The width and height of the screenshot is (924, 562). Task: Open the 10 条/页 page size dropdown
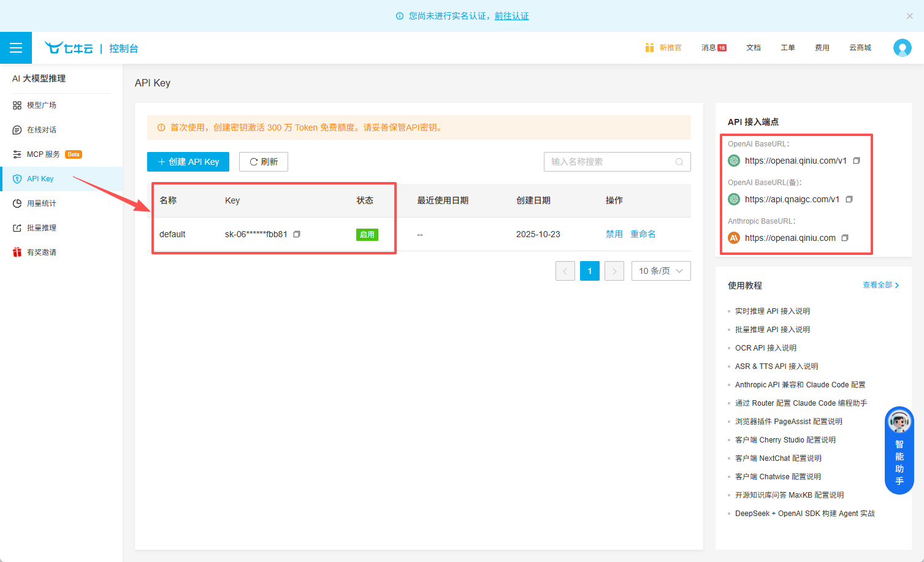(660, 271)
